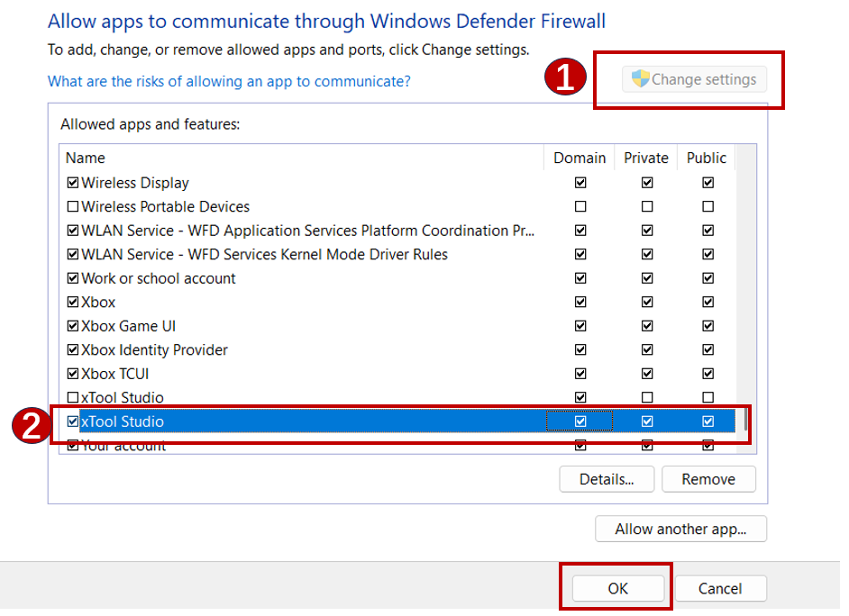Enable the Wireless Portable Devices name checkbox

point(73,206)
